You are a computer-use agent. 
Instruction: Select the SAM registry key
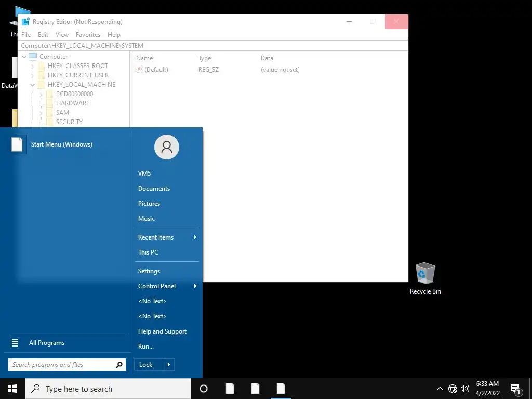(62, 113)
